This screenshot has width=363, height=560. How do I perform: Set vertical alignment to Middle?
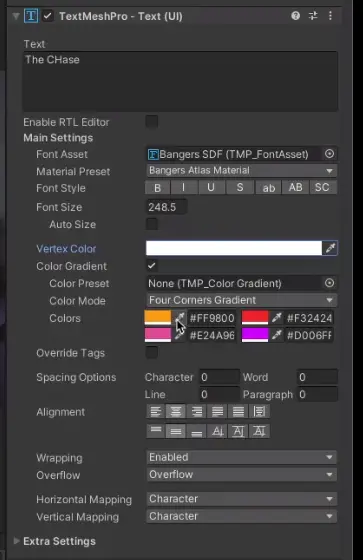[176, 431]
